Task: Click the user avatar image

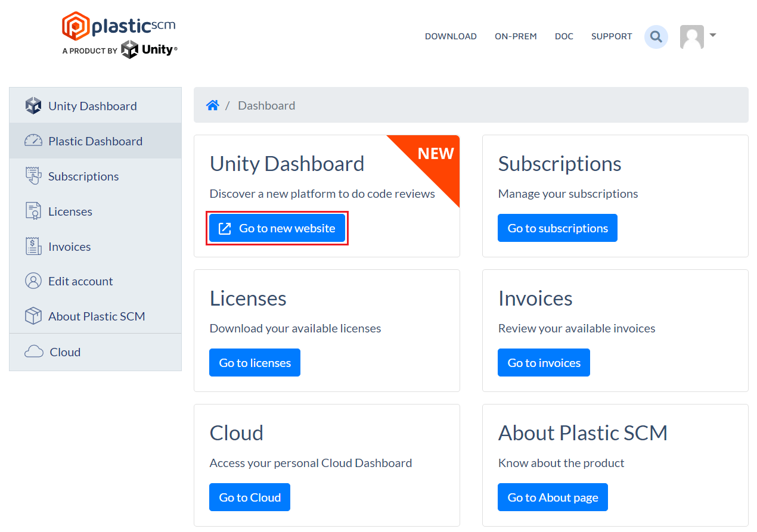Action: [x=692, y=37]
